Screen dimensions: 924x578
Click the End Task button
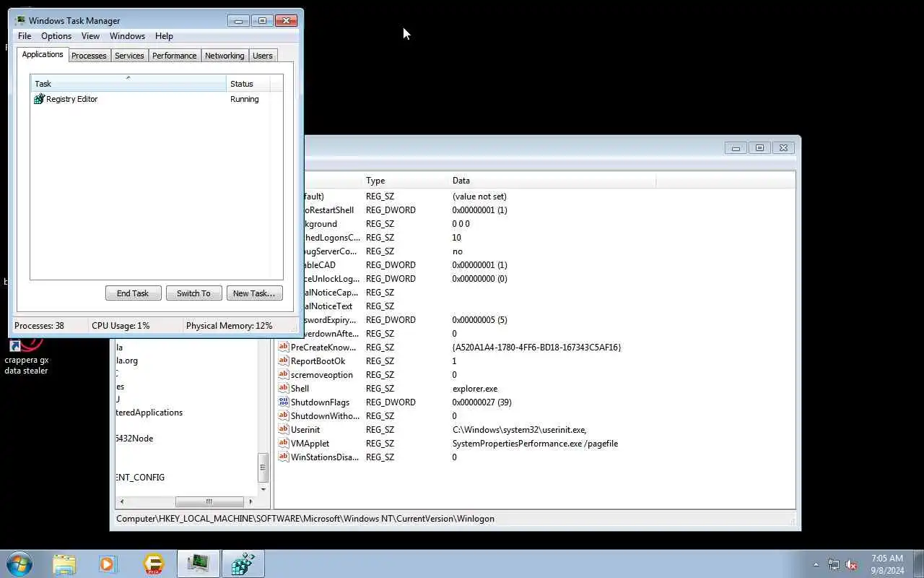[133, 293]
